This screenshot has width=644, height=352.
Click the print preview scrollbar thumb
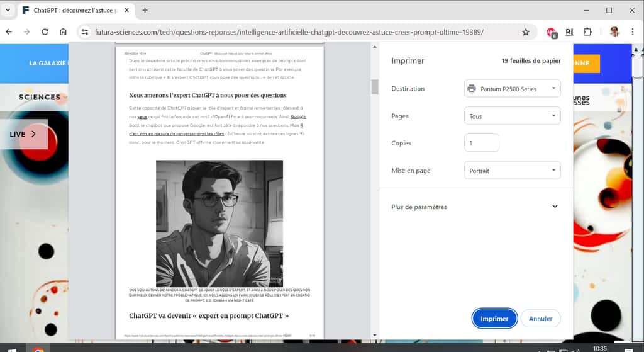(375, 87)
